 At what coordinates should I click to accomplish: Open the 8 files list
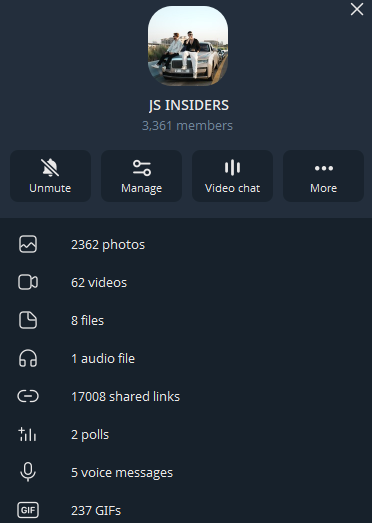186,321
